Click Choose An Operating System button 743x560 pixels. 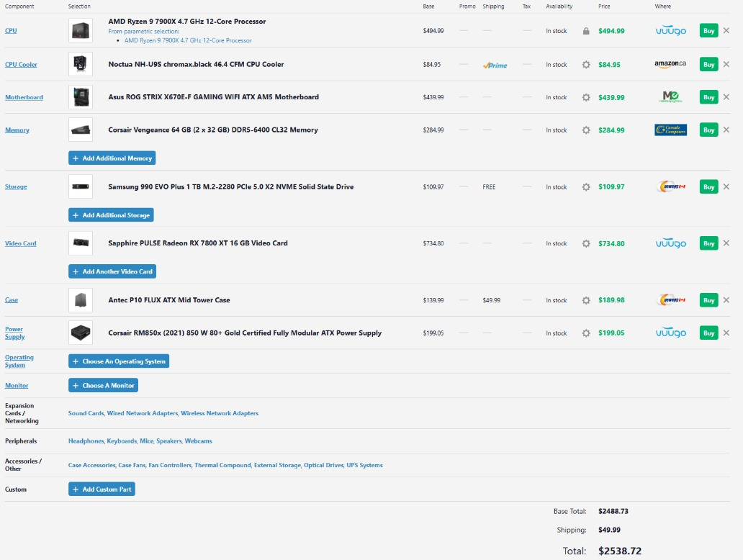(x=119, y=361)
